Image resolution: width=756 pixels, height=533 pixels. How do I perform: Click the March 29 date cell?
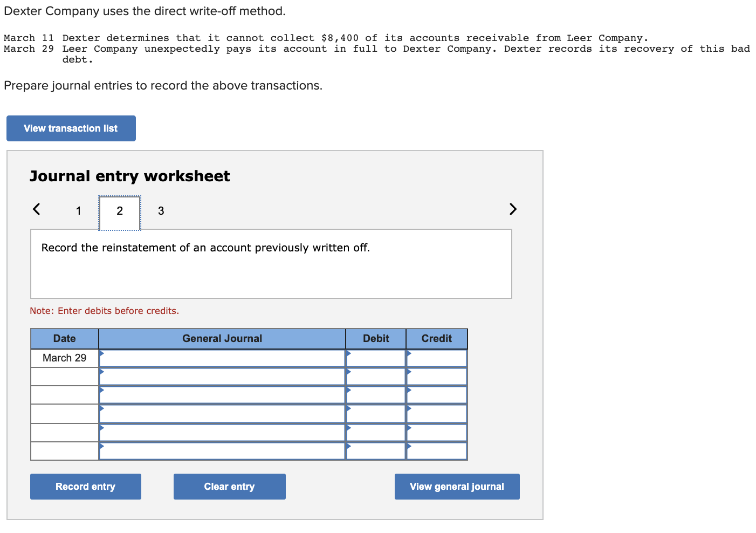click(65, 358)
